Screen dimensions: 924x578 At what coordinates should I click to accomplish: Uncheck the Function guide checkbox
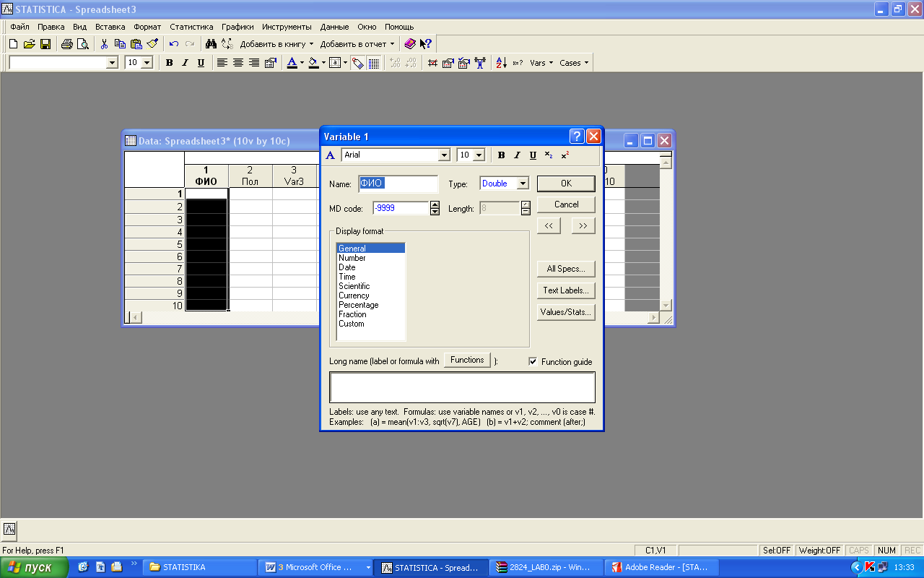[533, 361]
